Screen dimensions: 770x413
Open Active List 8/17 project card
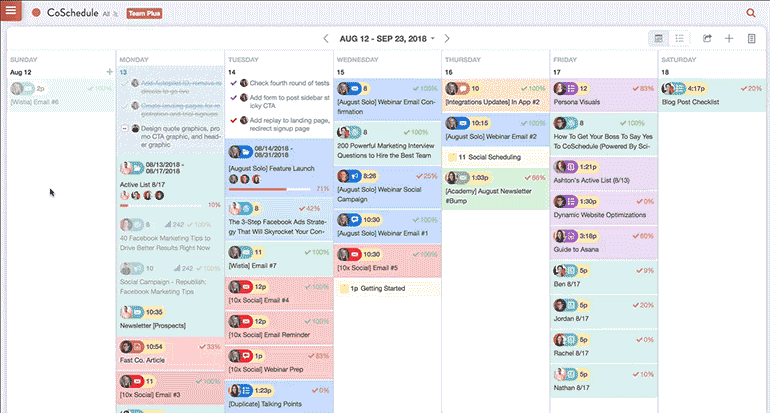[x=170, y=184]
